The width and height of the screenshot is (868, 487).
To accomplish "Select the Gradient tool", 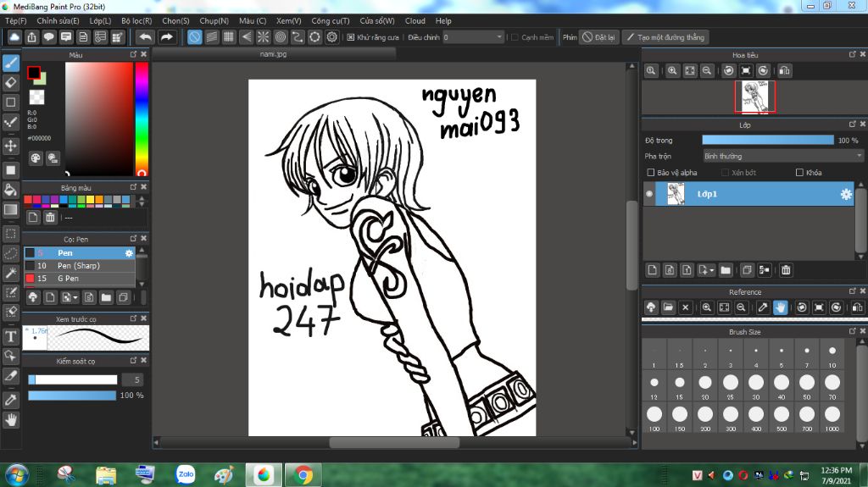I will (11, 209).
